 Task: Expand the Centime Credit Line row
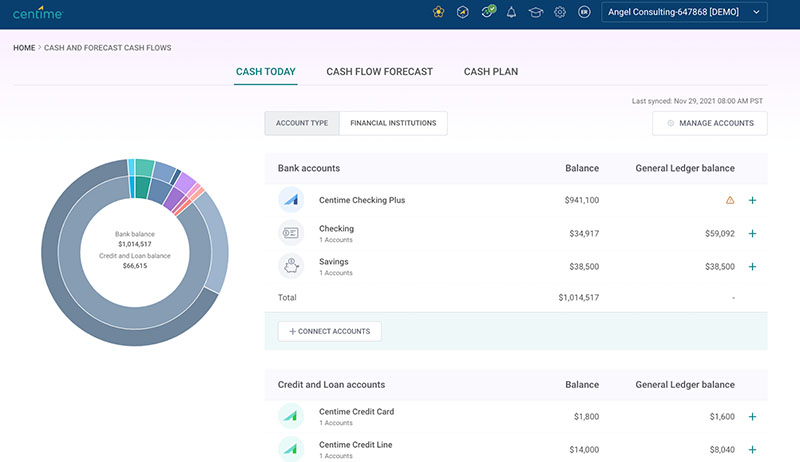(x=752, y=450)
